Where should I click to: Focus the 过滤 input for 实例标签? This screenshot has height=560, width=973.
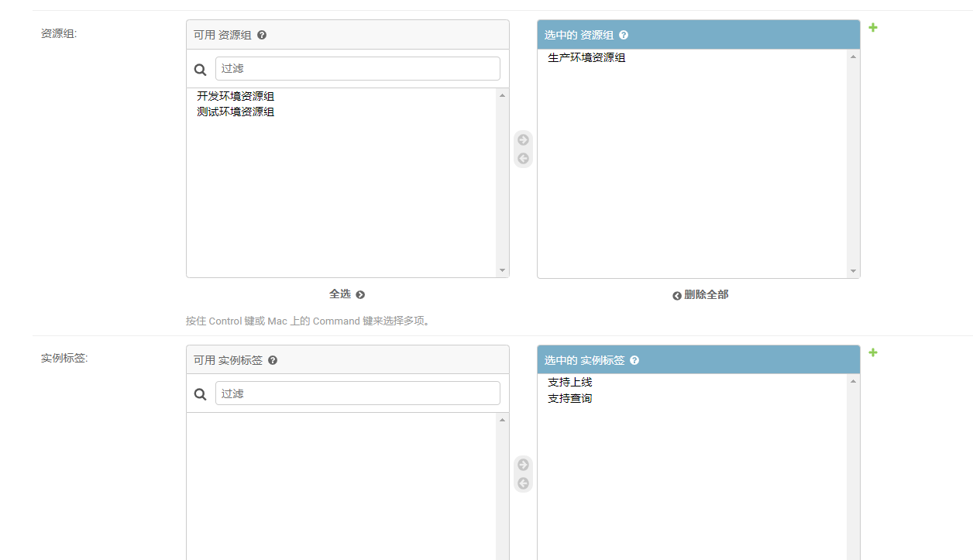(357, 393)
